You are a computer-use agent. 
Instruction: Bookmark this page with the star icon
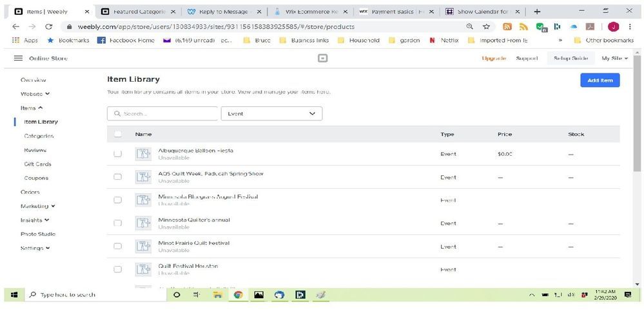pos(487,27)
